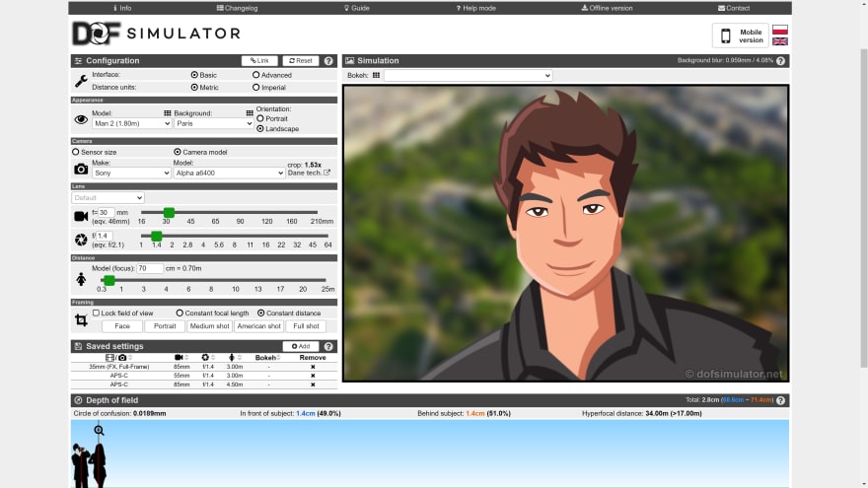
Task: Apply the Medium shot framing preset
Action: [x=209, y=326]
